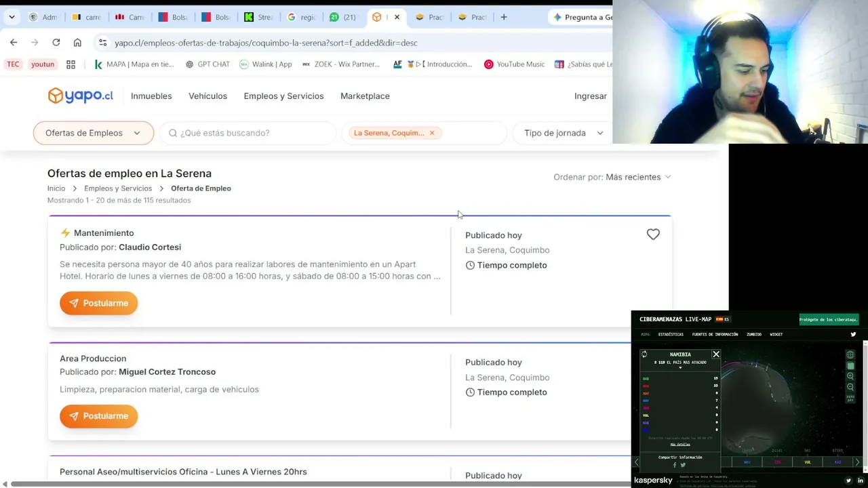This screenshot has width=868, height=488.
Task: Switch to the Estadísticas tab in Kaspersky map
Action: [x=671, y=334]
